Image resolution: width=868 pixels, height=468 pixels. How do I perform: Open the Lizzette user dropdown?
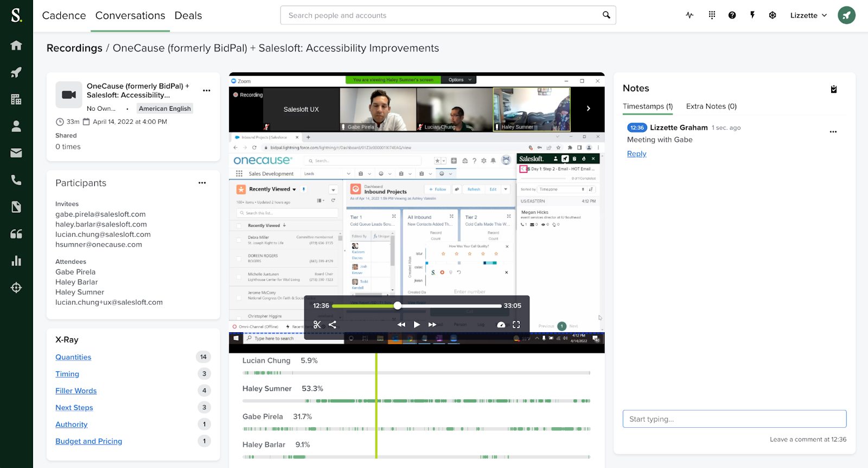pyautogui.click(x=808, y=15)
